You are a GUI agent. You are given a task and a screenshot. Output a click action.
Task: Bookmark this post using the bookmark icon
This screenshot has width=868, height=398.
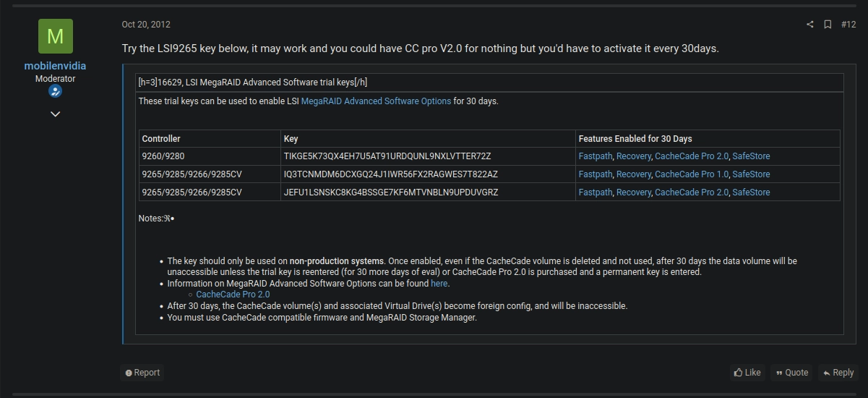(x=828, y=25)
